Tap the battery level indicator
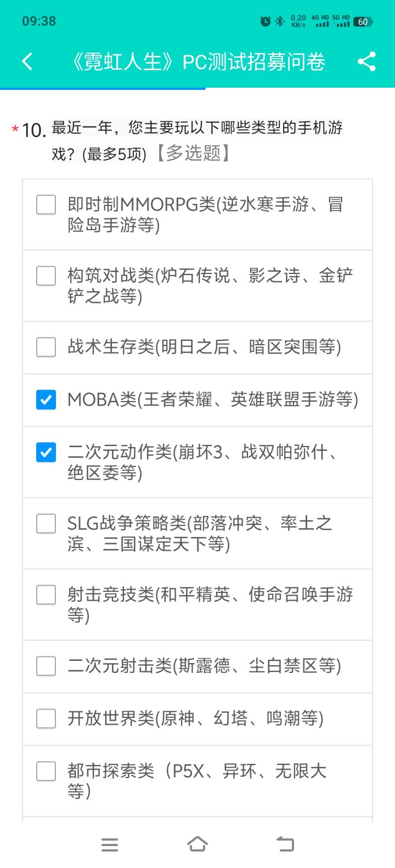395x868 pixels. 363,22
